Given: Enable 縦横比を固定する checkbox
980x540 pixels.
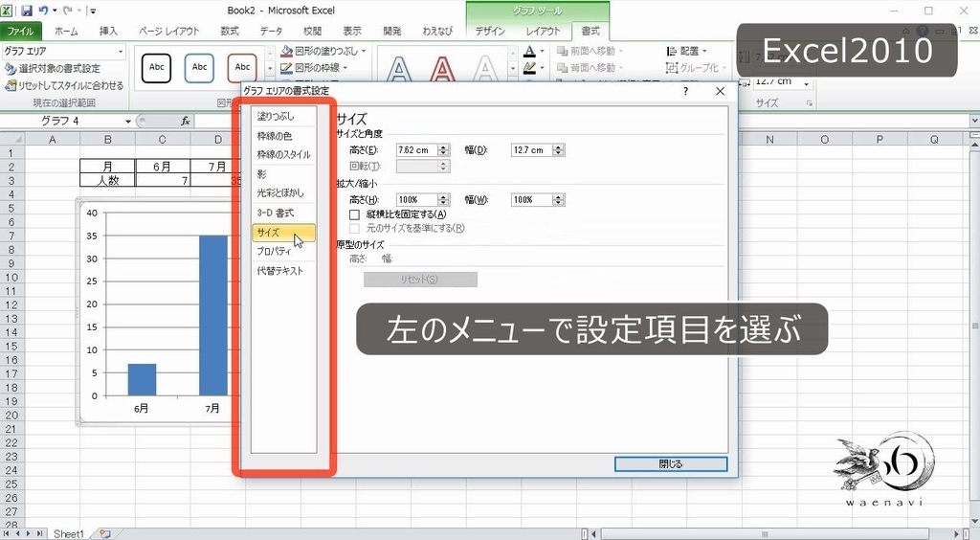Looking at the screenshot, I should [x=354, y=214].
